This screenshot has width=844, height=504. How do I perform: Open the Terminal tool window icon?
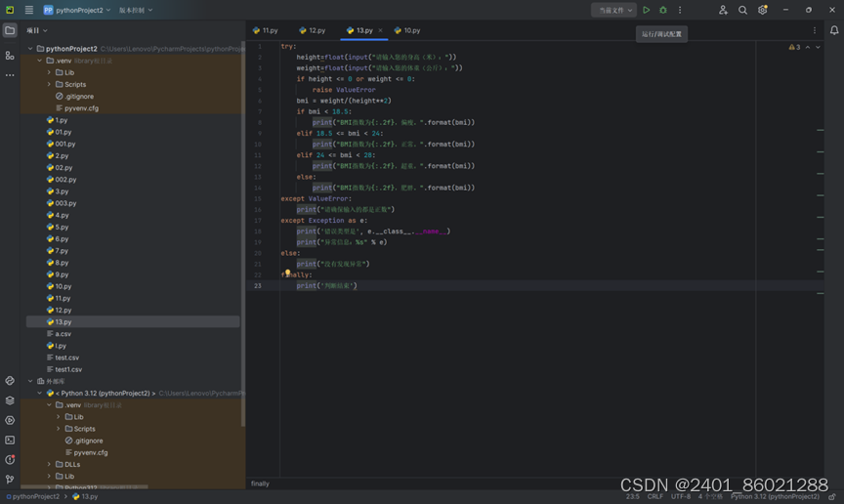point(10,440)
